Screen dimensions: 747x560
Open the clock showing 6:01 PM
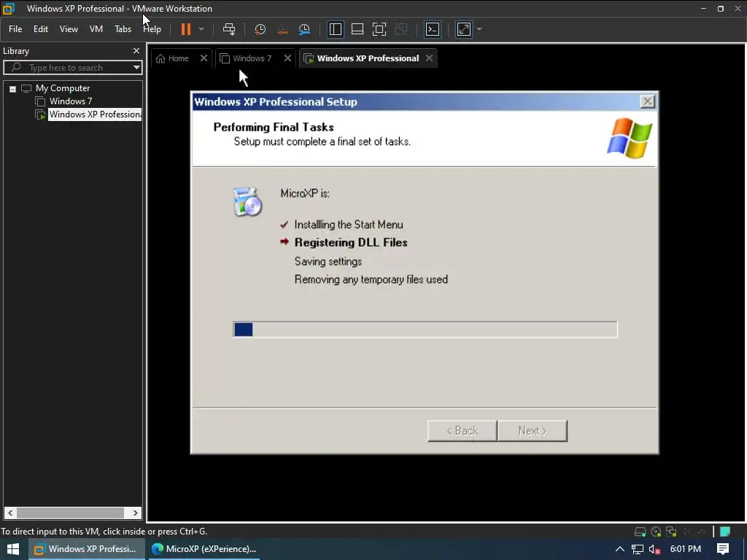pos(686,549)
